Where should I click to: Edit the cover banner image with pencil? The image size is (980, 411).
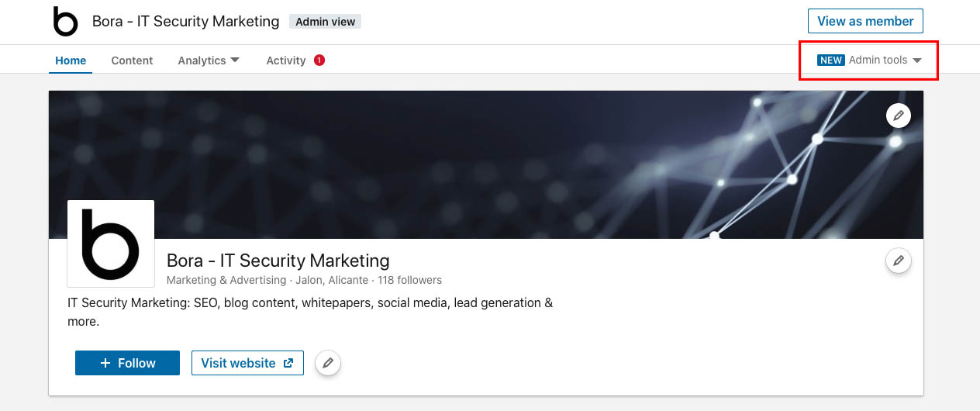pyautogui.click(x=899, y=116)
